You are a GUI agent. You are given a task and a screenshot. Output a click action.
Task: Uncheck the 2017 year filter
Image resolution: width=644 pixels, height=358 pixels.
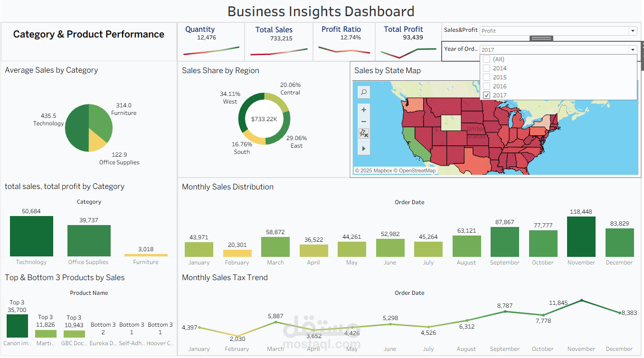click(x=486, y=95)
